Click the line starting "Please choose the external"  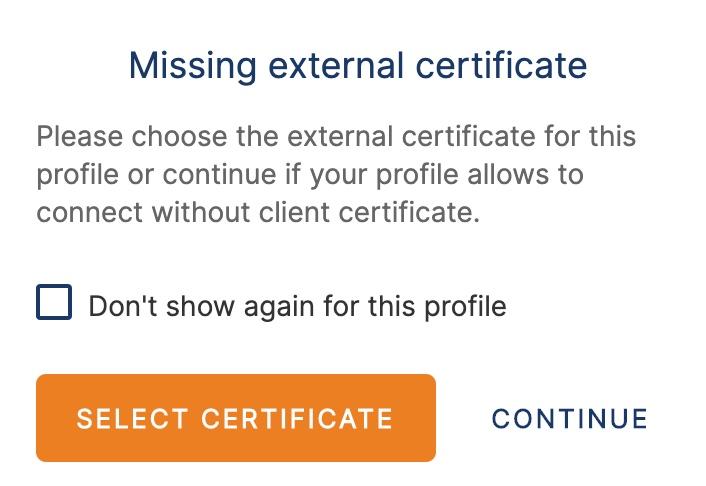pyautogui.click(x=336, y=136)
